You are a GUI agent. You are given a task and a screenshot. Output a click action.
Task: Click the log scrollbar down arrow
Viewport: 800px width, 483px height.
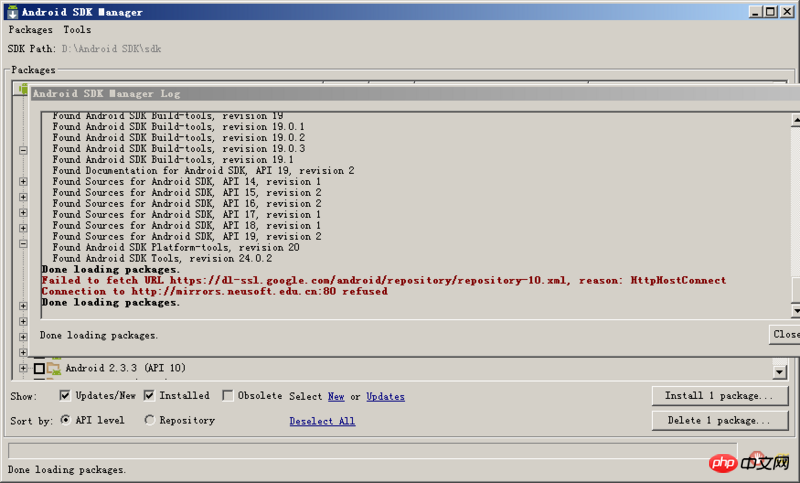click(x=795, y=310)
